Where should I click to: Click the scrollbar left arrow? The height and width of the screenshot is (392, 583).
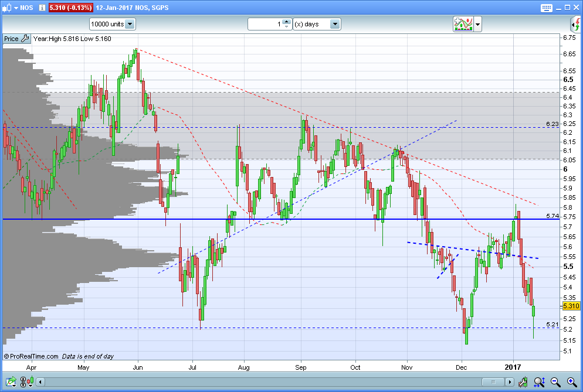point(40,381)
